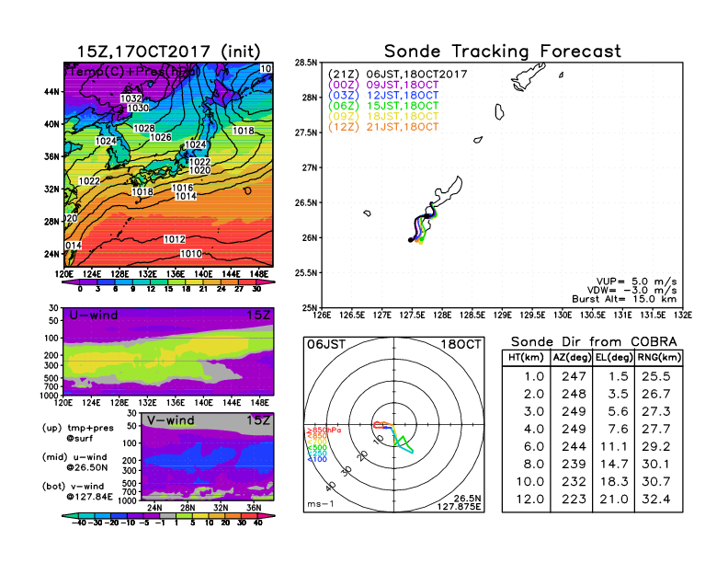Click the range value '25.5' in the table
The height and width of the screenshot is (563, 728).
(x=656, y=376)
